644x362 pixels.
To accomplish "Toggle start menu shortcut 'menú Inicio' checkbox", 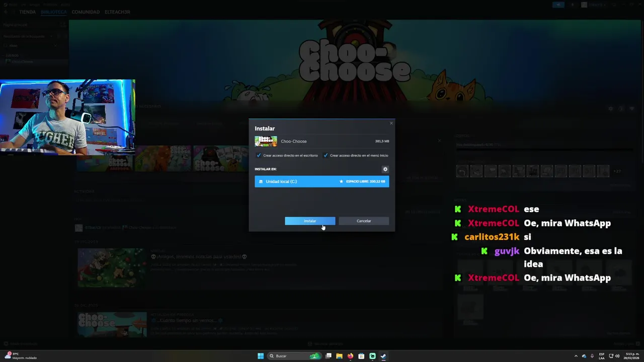I will 326,155.
